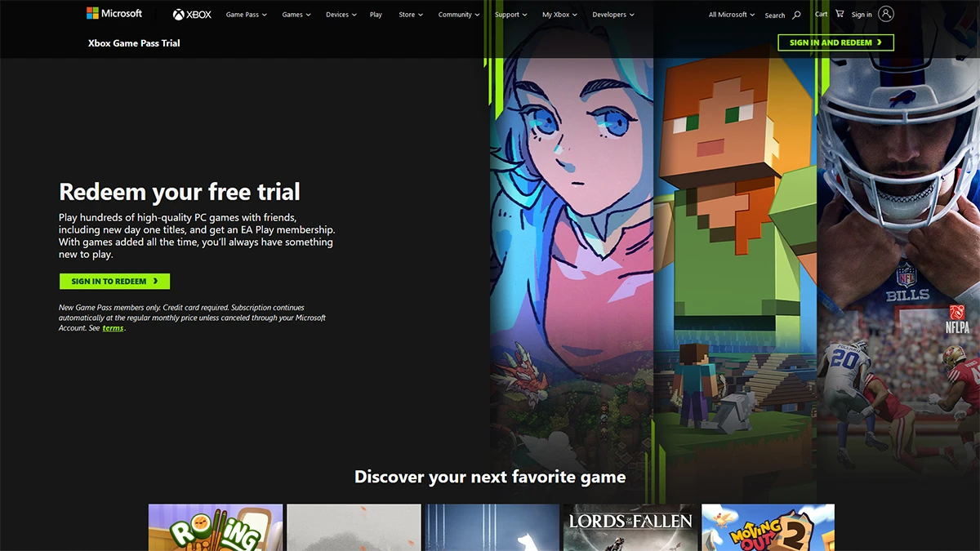Click the Sign in link
The height and width of the screenshot is (551, 980).
click(862, 15)
